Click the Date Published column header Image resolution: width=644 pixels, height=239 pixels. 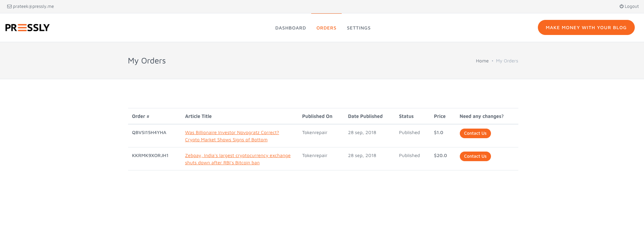(365, 116)
